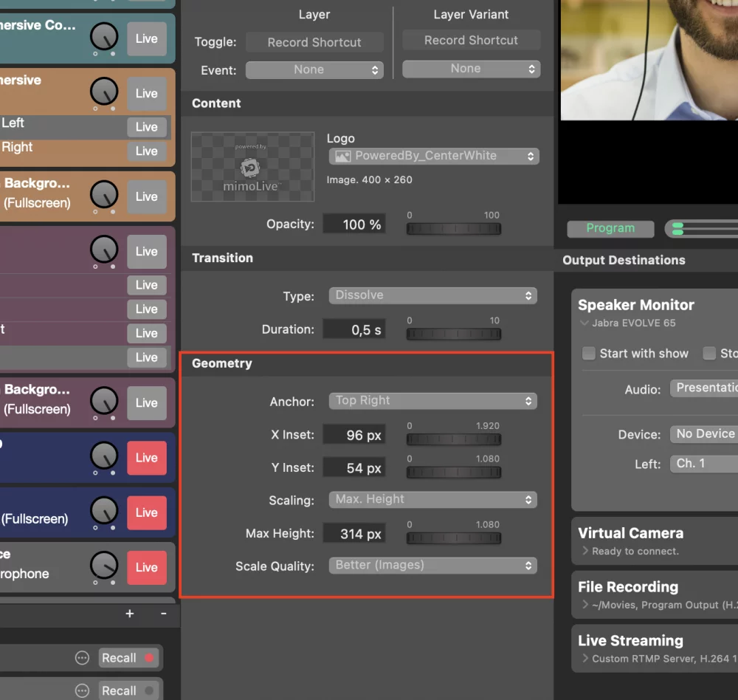The height and width of the screenshot is (700, 738).
Task: Turn off Live on the microphone layer
Action: coord(147,567)
